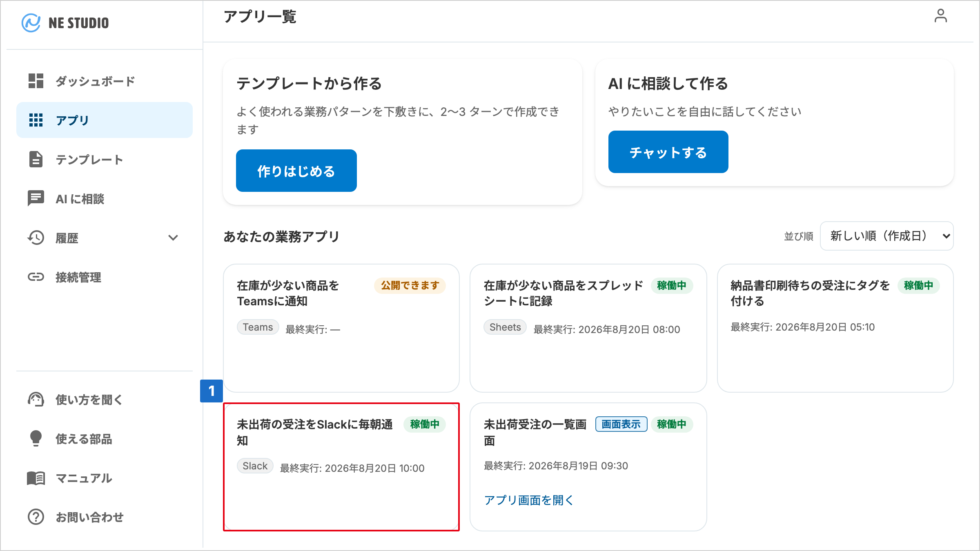
Task: Open the 在庫が少ない商品をスプレッドシートに記録 app card
Action: click(x=588, y=328)
